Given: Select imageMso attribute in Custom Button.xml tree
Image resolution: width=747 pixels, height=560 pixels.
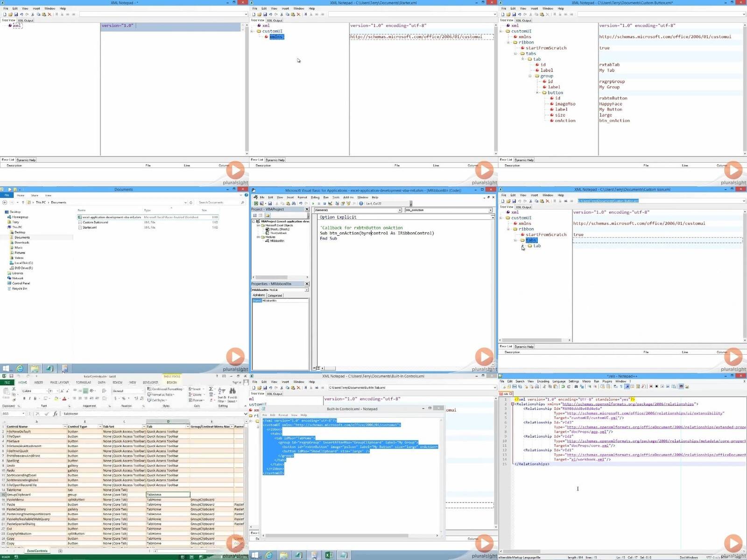Looking at the screenshot, I should pos(565,104).
